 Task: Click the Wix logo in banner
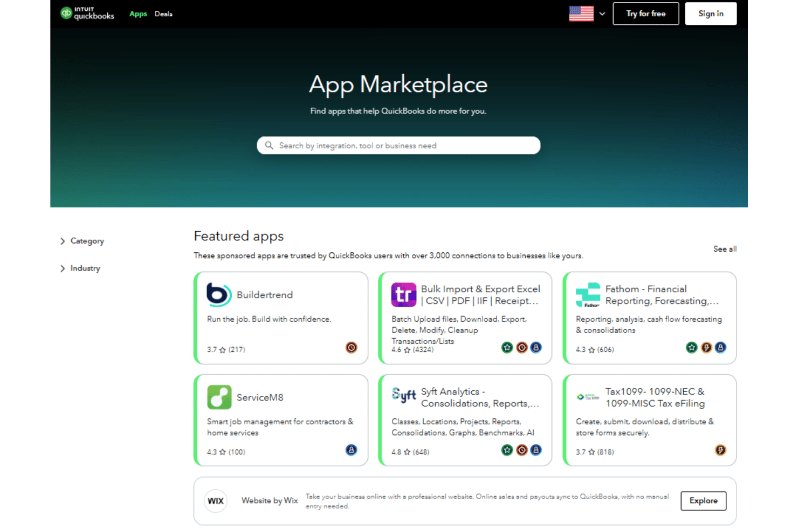(x=216, y=501)
